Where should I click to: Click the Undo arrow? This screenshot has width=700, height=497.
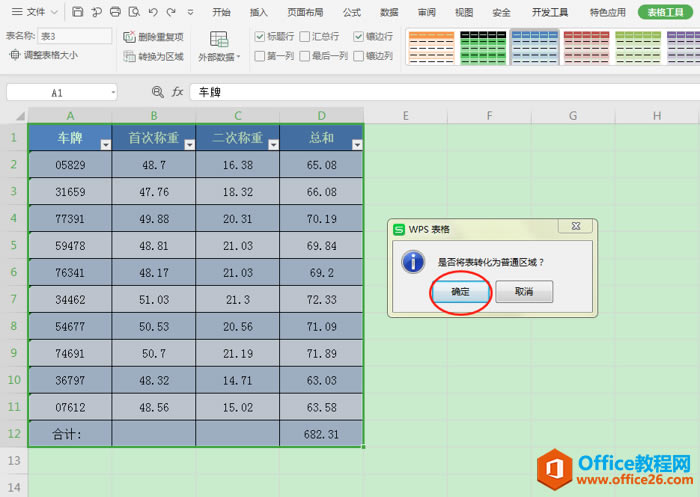(153, 12)
